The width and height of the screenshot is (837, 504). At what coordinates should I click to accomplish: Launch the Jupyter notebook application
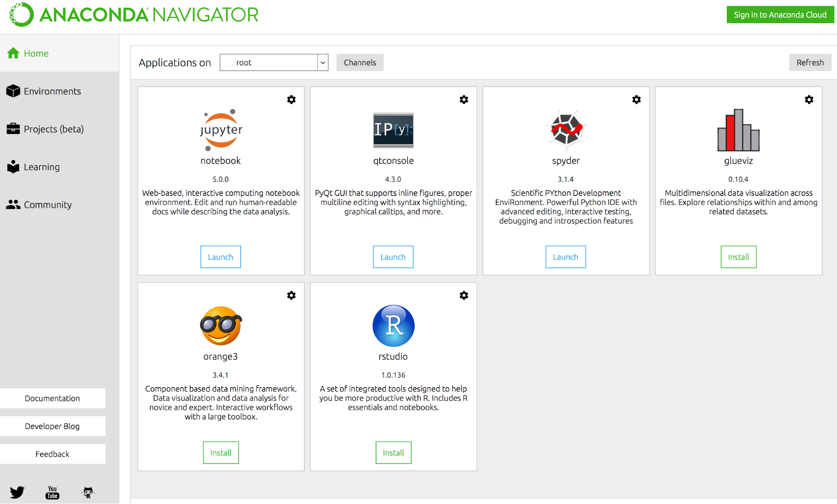point(221,257)
